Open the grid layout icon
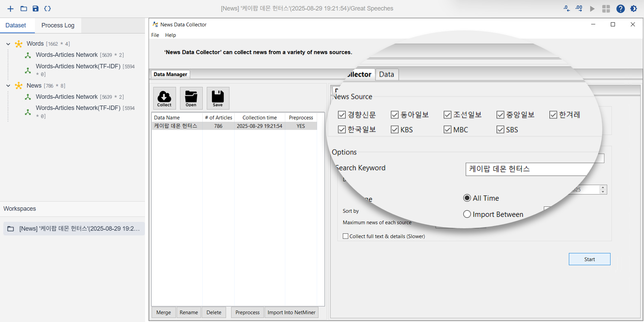 [606, 9]
